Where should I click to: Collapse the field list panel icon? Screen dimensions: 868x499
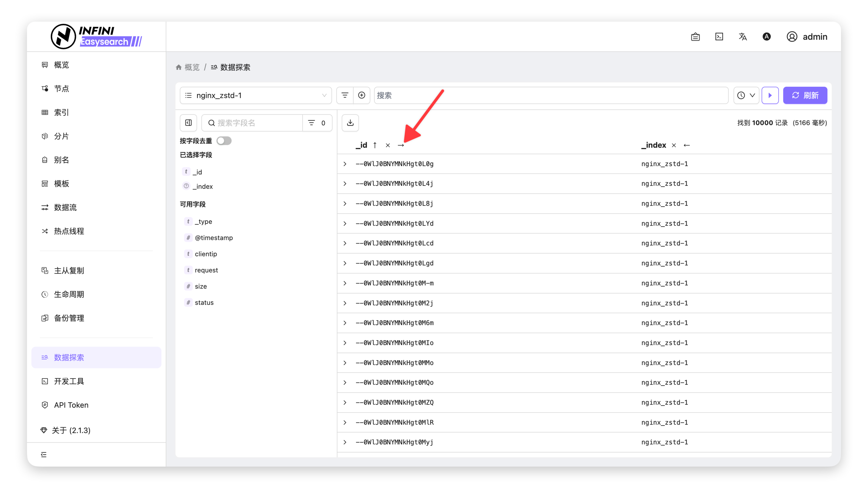tap(188, 123)
